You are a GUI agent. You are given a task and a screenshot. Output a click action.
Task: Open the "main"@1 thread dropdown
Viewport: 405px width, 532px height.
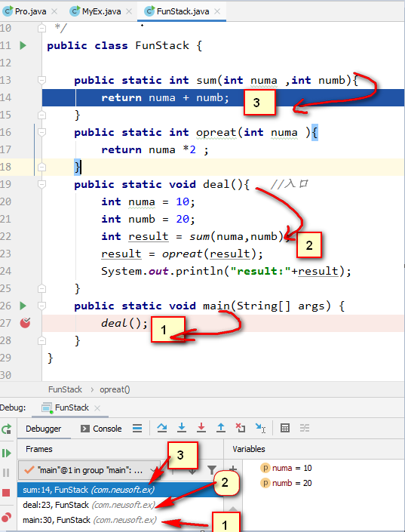coord(89,470)
